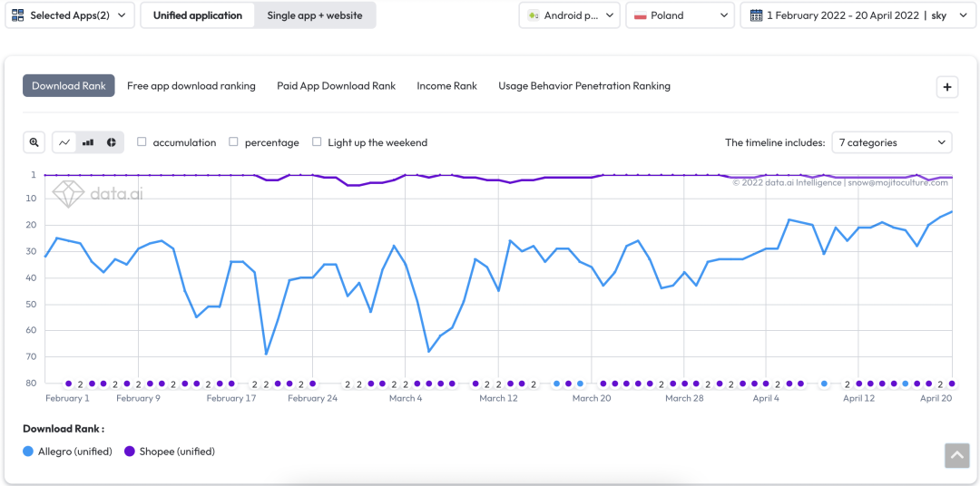The height and width of the screenshot is (486, 980).
Task: Open the Android platform dropdown
Action: [572, 15]
